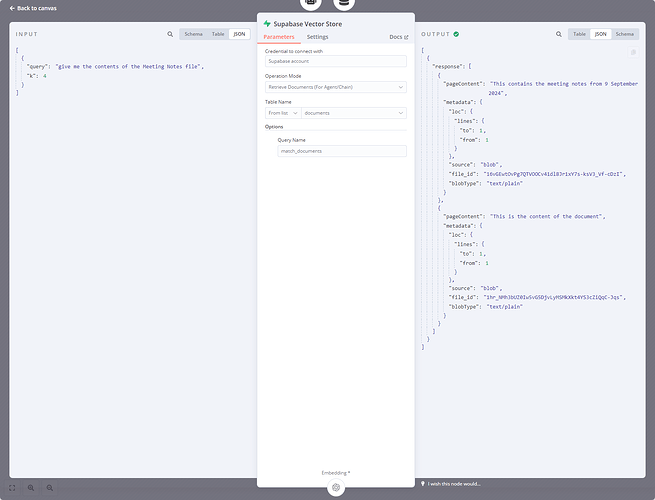Open the 'documents' table name dropdown
This screenshot has height=500, width=655.
[x=354, y=113]
